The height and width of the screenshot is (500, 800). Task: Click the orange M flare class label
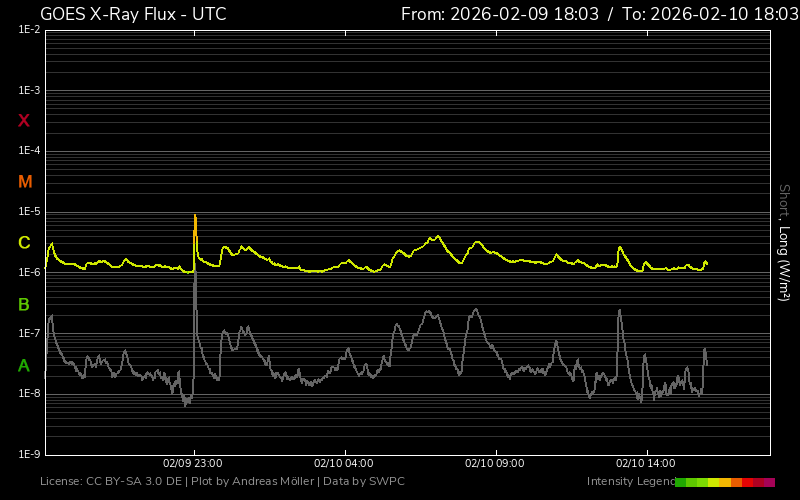click(x=25, y=182)
